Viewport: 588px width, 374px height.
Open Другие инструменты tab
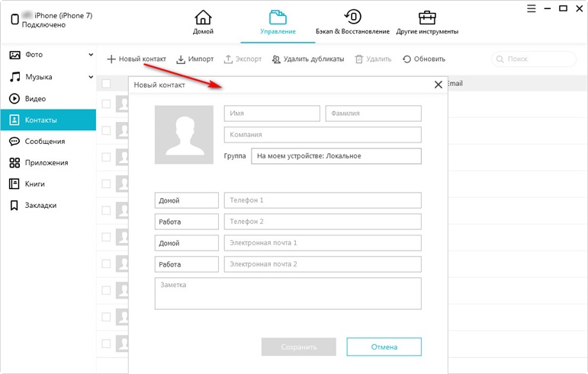coord(427,22)
